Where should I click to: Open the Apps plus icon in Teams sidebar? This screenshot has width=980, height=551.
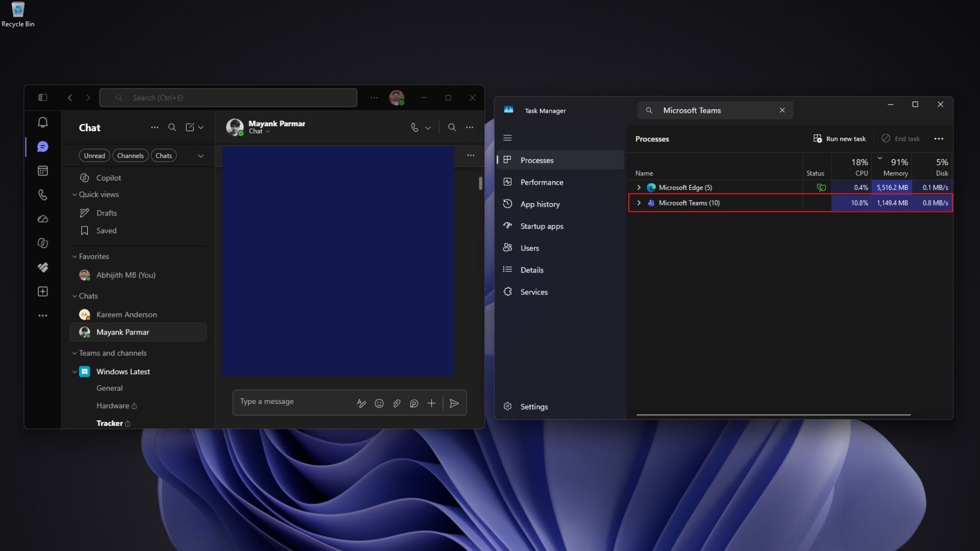tap(43, 291)
